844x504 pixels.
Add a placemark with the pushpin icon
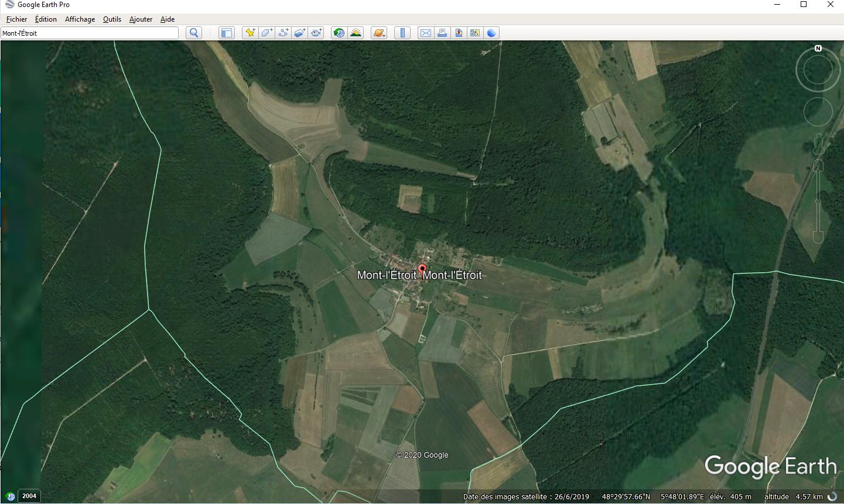tap(250, 33)
